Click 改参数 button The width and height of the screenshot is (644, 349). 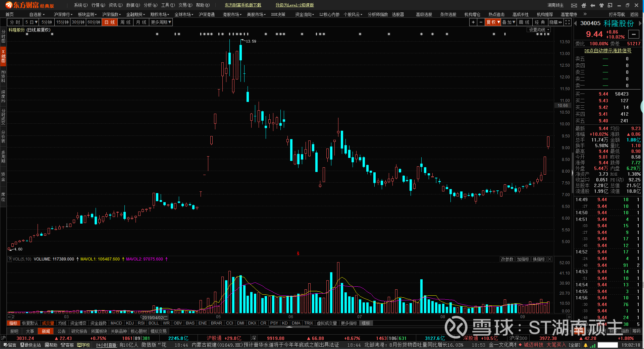click(x=507, y=259)
